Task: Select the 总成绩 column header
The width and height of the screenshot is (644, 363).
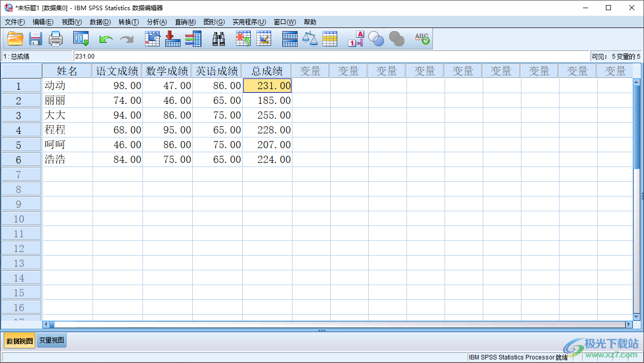Action: [267, 71]
